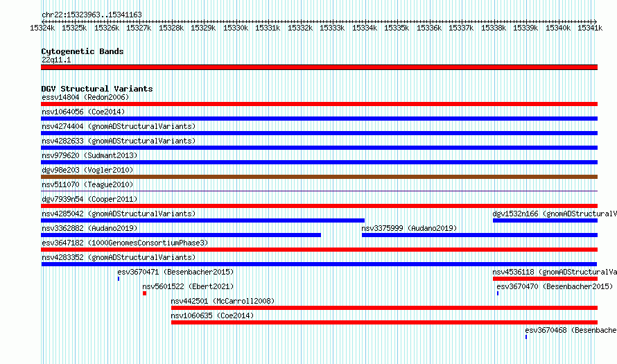Click the blue nsv4274404 variant bar
This screenshot has height=364, width=617.
(x=319, y=133)
